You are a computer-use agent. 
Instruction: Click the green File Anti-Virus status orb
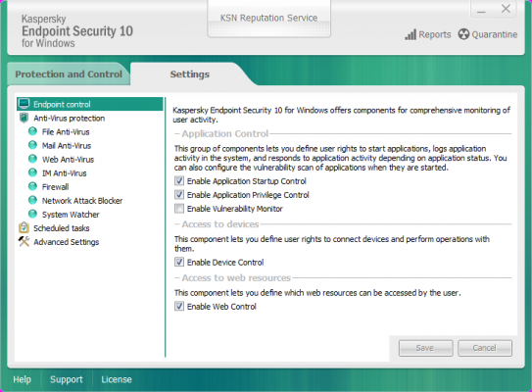(x=32, y=131)
